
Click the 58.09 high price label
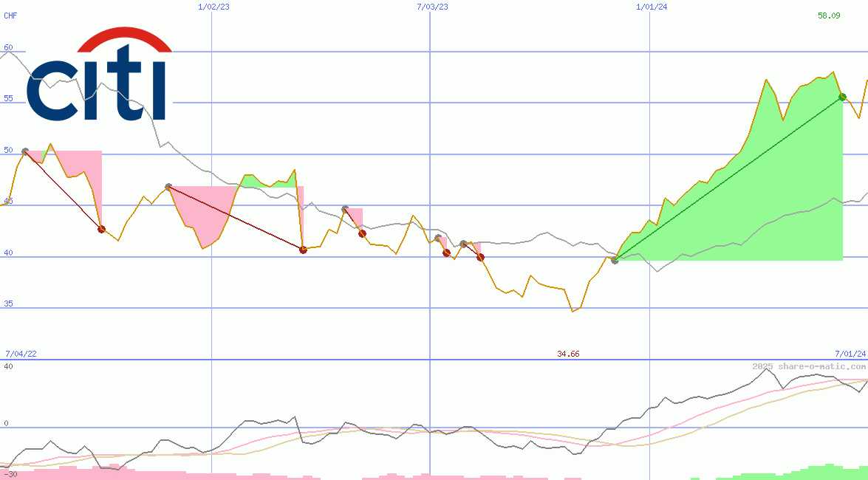point(829,16)
